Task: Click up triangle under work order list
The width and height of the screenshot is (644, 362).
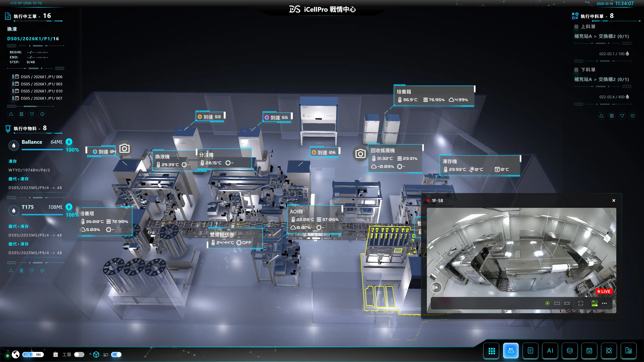Action: (11, 114)
